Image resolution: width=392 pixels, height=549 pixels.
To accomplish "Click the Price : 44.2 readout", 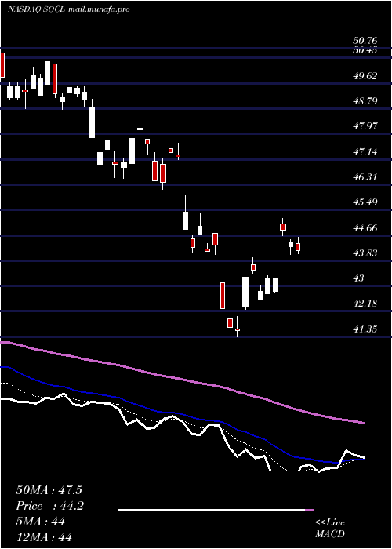I will point(49,506).
